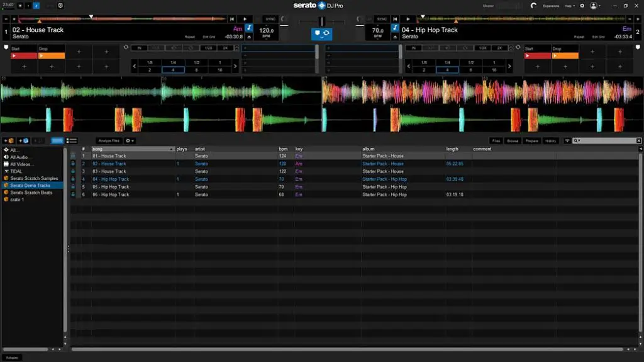Double loop length with 2X on deck 1

click(x=225, y=48)
